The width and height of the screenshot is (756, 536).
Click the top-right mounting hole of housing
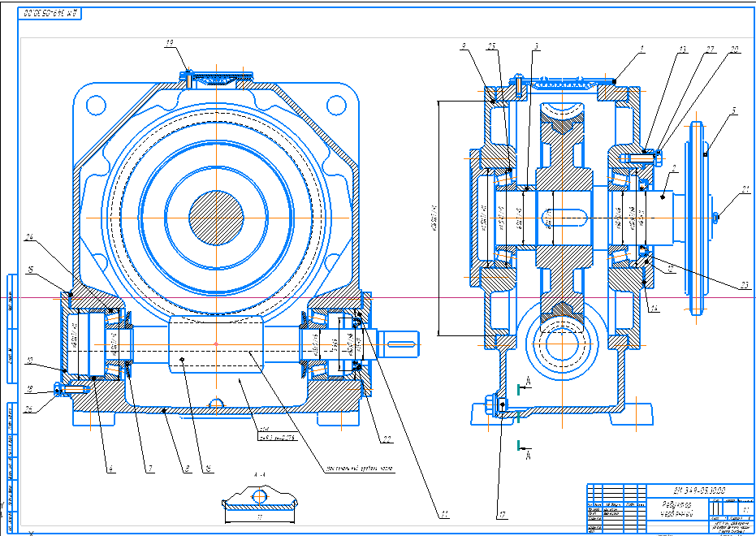338,105
